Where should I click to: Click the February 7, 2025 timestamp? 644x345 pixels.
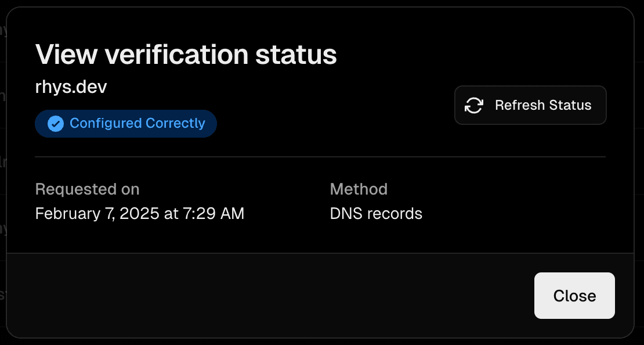point(139,213)
